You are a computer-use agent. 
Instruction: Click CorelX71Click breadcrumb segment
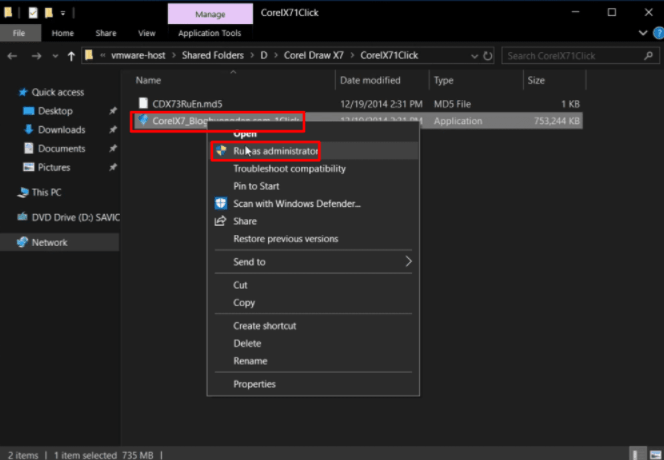pyautogui.click(x=389, y=55)
